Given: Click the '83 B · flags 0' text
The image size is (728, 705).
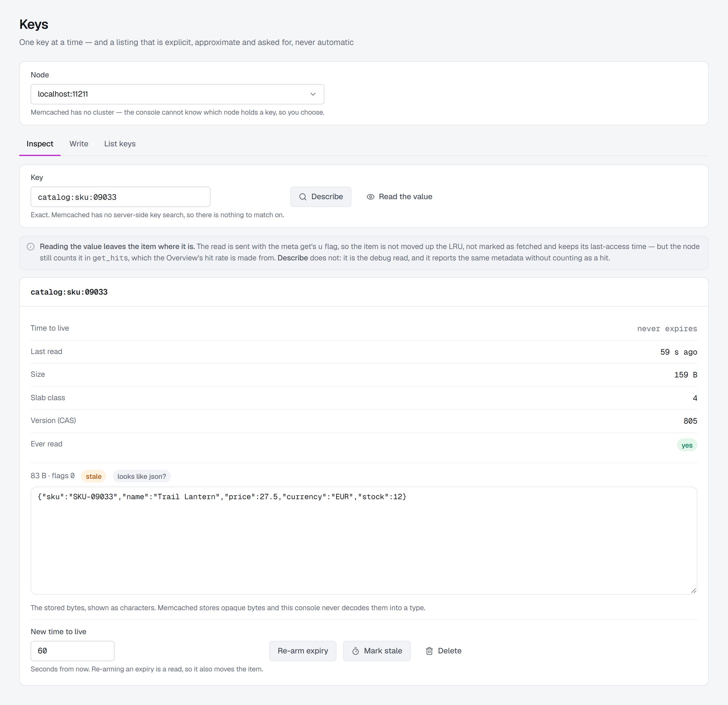Looking at the screenshot, I should coord(53,476).
